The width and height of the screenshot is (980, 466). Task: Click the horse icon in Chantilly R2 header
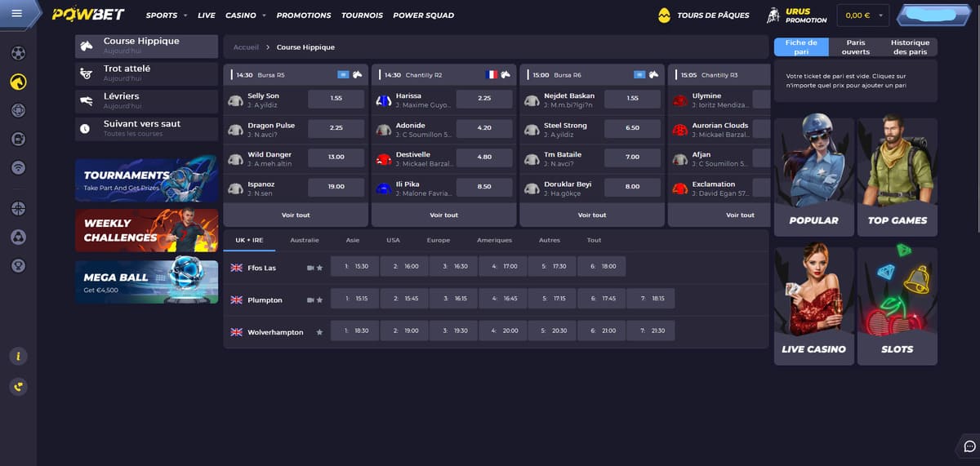[506, 74]
